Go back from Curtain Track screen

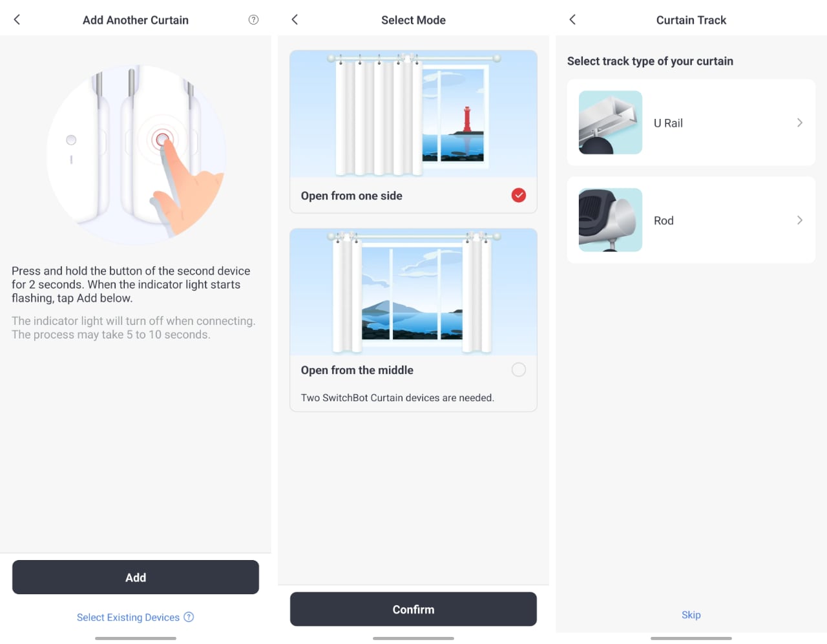(572, 19)
